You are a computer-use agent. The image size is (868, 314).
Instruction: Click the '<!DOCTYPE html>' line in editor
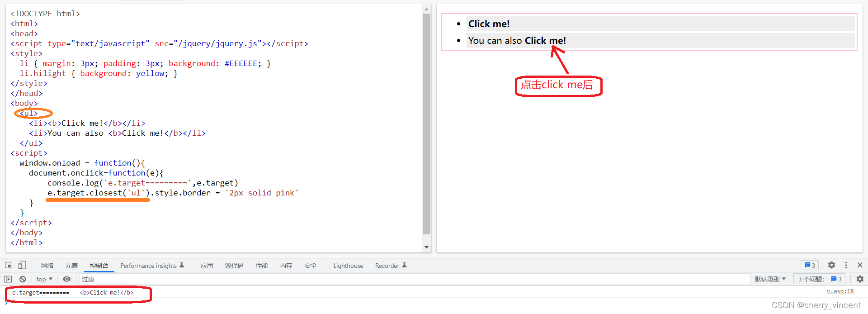coord(45,14)
